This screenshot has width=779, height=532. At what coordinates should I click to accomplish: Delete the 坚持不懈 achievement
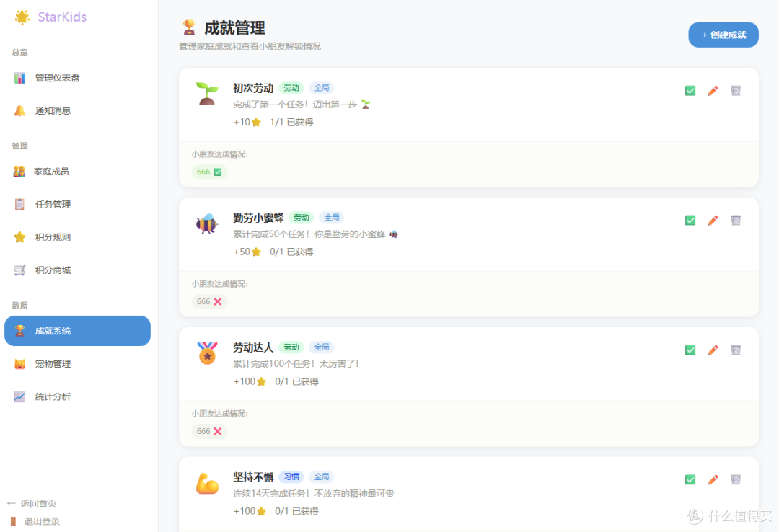pos(736,479)
